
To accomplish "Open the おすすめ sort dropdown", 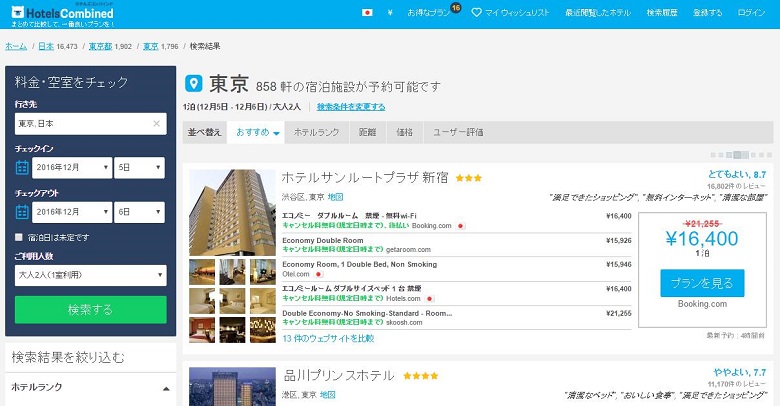I will 256,132.
